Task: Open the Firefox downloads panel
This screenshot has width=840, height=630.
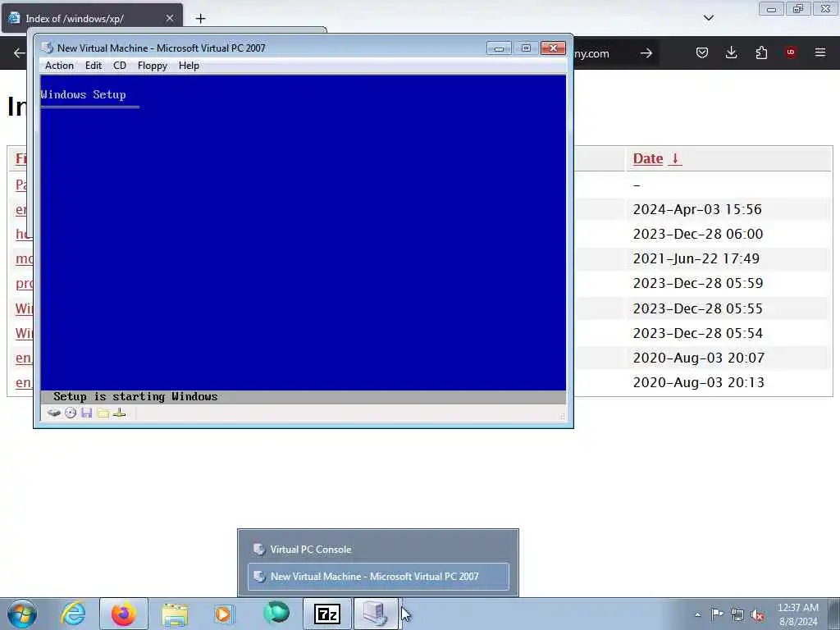Action: coord(731,52)
